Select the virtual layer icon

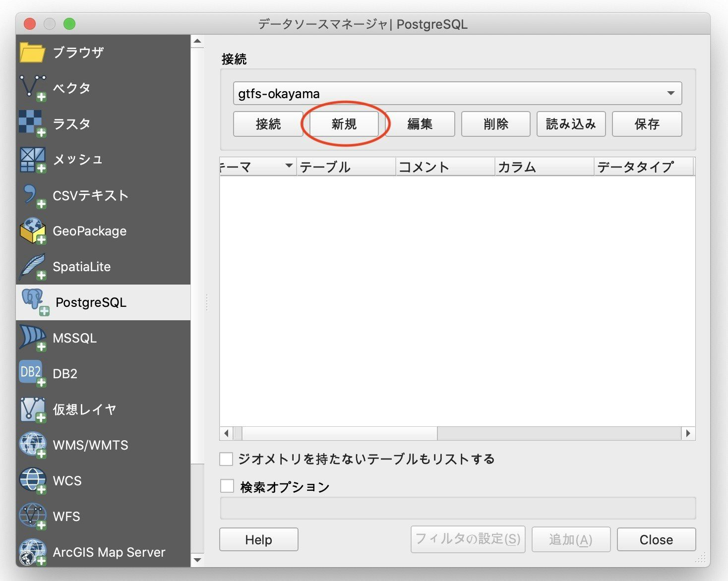pyautogui.click(x=33, y=409)
